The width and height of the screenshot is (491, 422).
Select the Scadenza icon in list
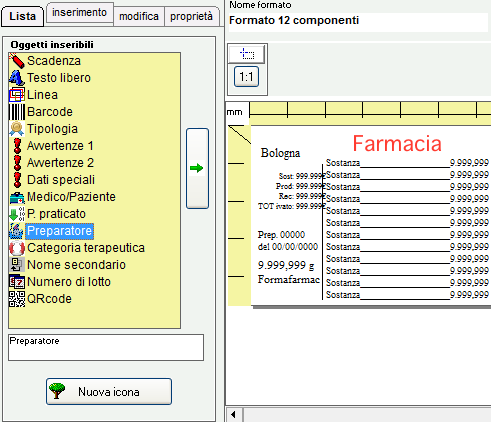coord(17,61)
